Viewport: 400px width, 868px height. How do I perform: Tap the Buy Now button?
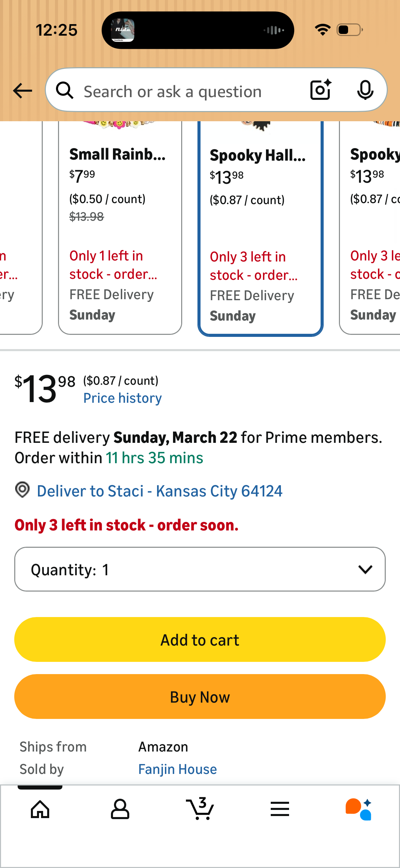(200, 697)
